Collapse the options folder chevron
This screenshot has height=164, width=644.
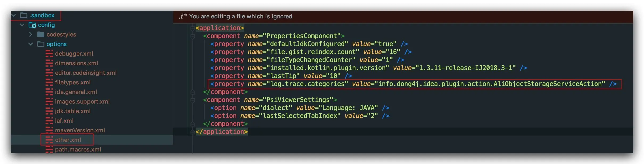click(31, 44)
